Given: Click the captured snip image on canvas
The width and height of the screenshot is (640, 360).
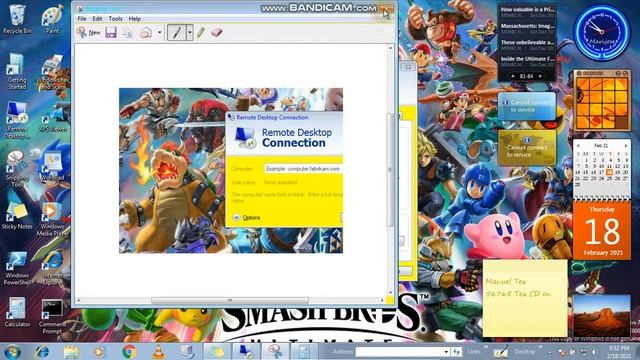Looking at the screenshot, I should click(231, 171).
